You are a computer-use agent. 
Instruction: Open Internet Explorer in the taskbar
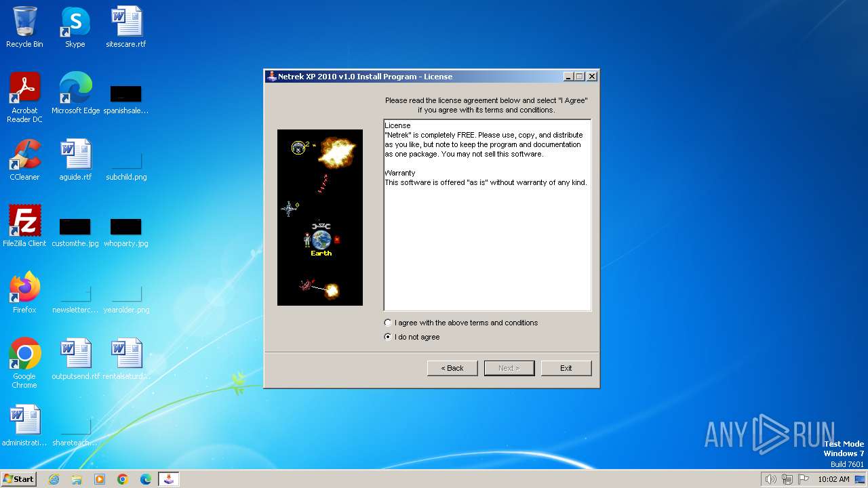(x=54, y=479)
